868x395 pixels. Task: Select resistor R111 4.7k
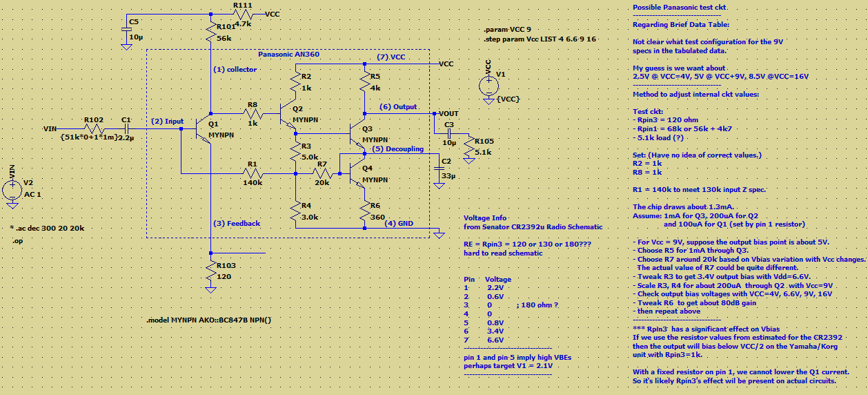pos(241,15)
